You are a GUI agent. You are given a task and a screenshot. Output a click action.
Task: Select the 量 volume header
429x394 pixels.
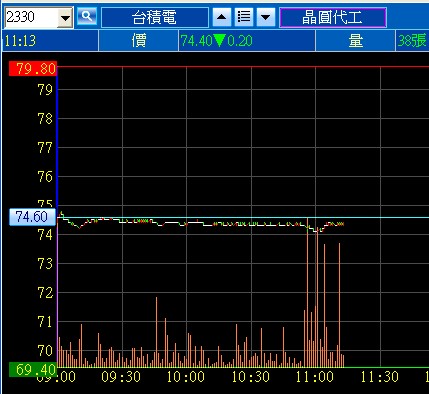pyautogui.click(x=355, y=41)
